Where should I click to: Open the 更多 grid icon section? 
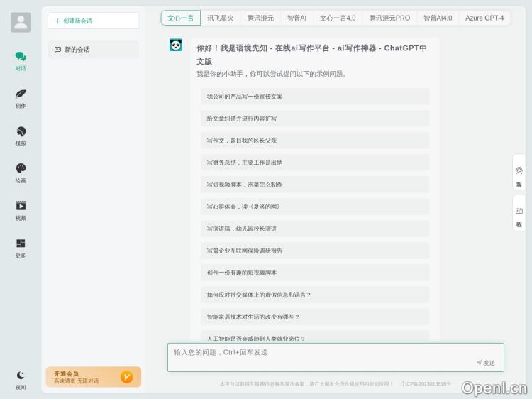[21, 248]
